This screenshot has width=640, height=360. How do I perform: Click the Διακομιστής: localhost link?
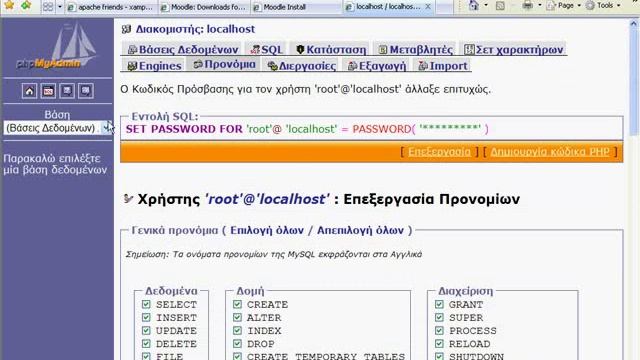195,29
